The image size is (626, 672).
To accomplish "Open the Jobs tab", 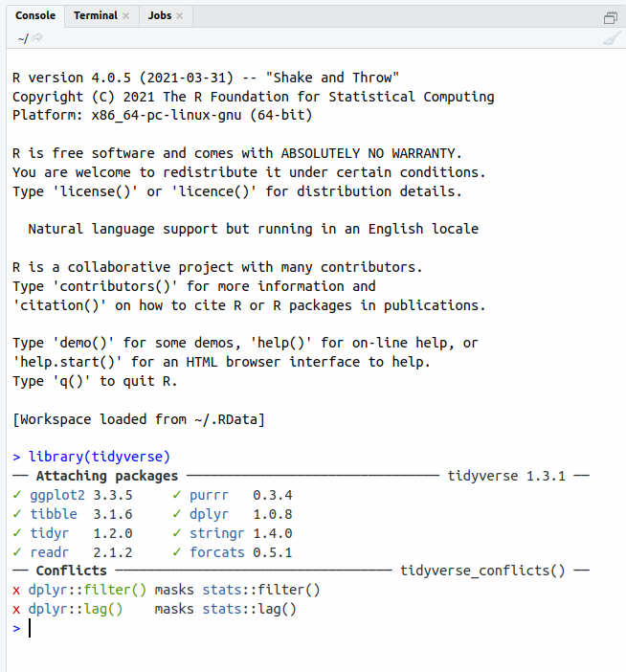I will (x=160, y=16).
